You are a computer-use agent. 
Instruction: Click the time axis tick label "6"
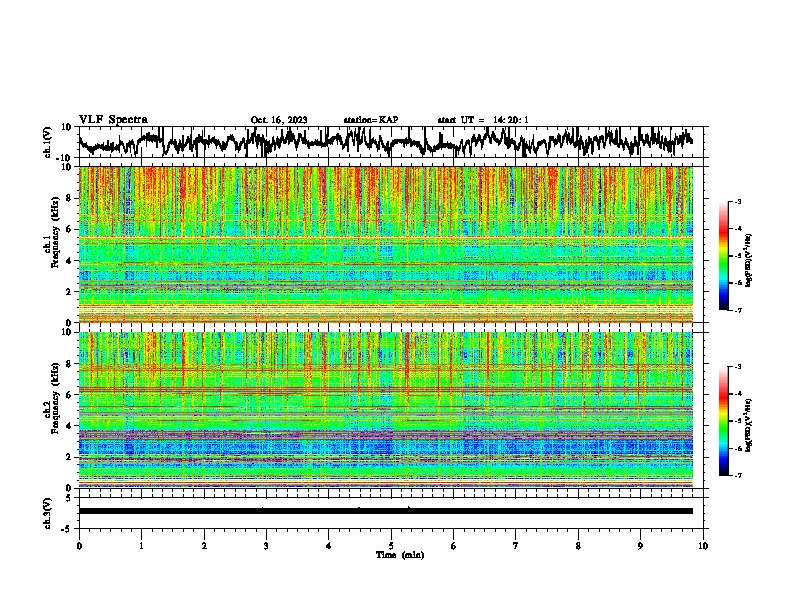pos(454,546)
